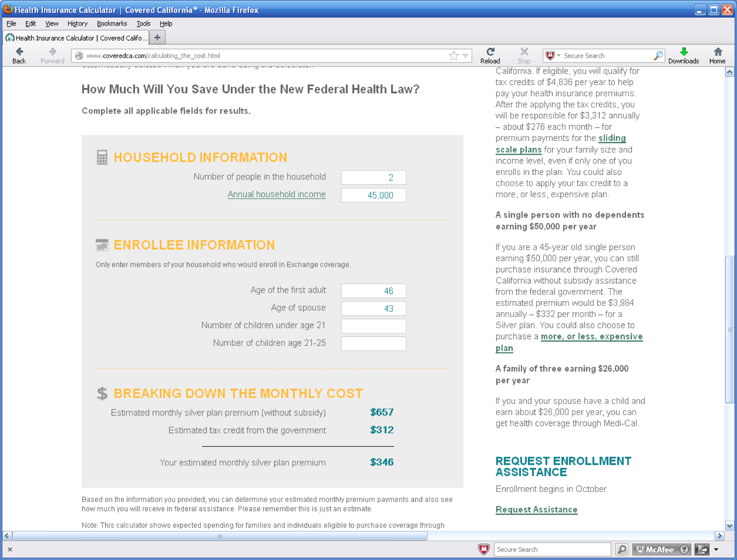This screenshot has height=560, width=737.
Task: Click the annual household income input field
Action: pyautogui.click(x=374, y=195)
